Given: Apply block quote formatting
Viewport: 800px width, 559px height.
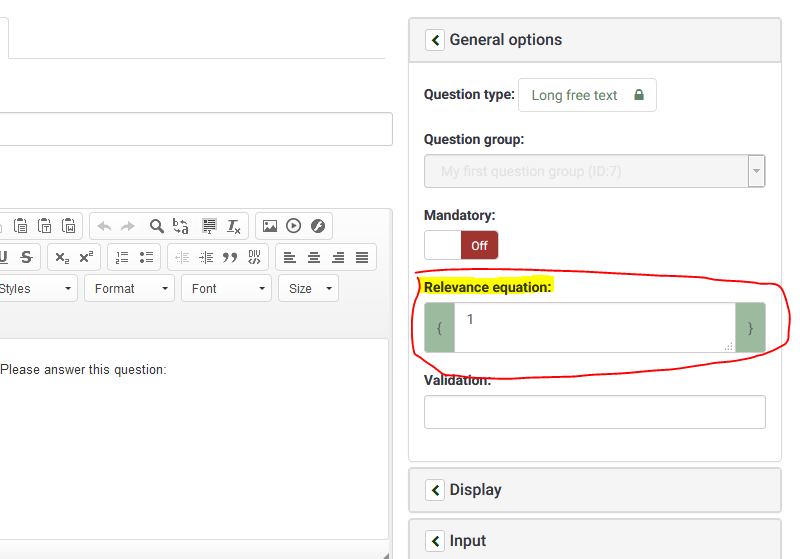Looking at the screenshot, I should pos(230,257).
